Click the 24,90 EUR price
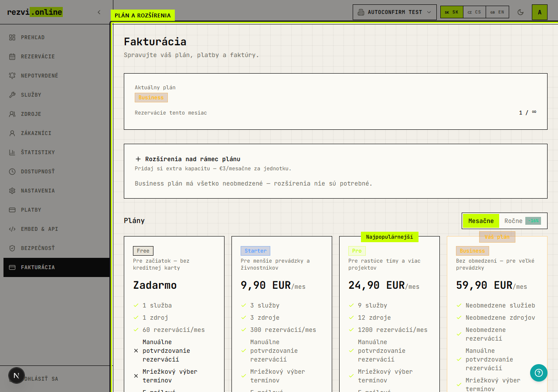This screenshot has height=392, width=558. [377, 285]
